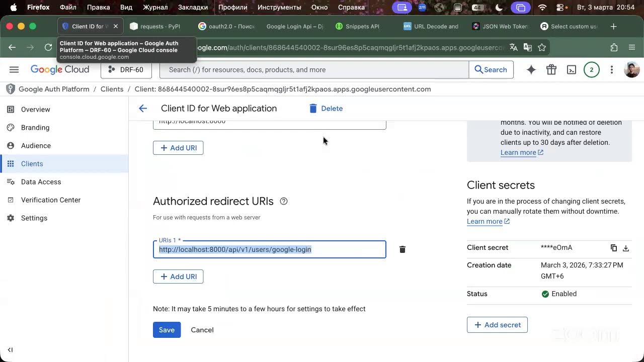Open the three-dot more options menu
The height and width of the screenshot is (362, 644).
coord(612,70)
